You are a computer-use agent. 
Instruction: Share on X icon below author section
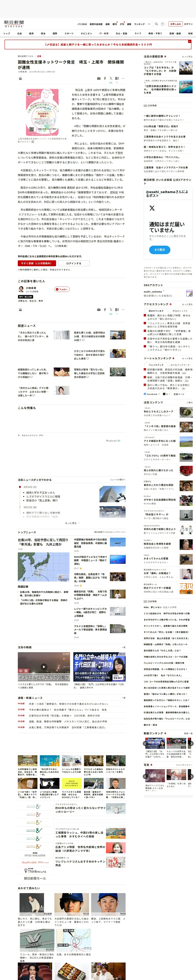111,310
